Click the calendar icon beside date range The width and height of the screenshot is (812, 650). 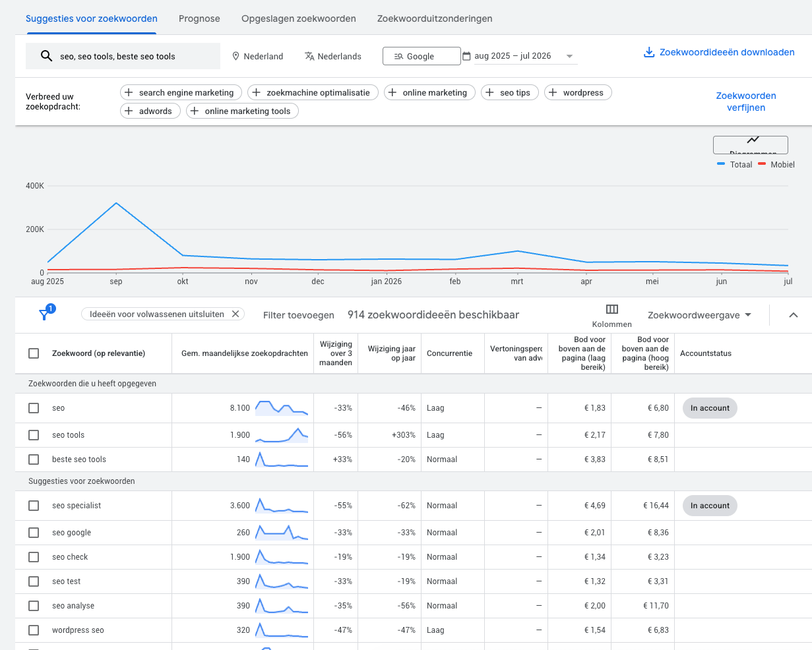pos(467,56)
